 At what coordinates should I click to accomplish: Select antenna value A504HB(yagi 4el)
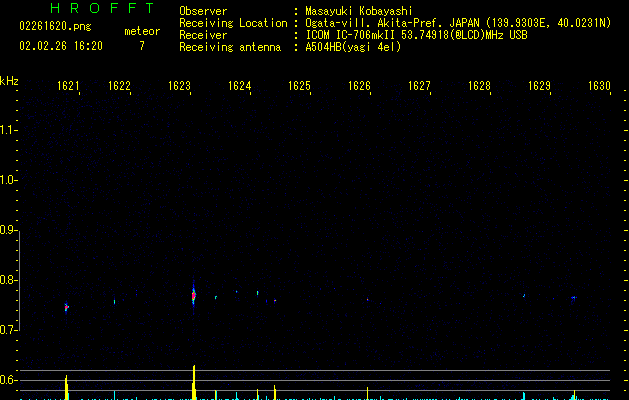[353, 47]
